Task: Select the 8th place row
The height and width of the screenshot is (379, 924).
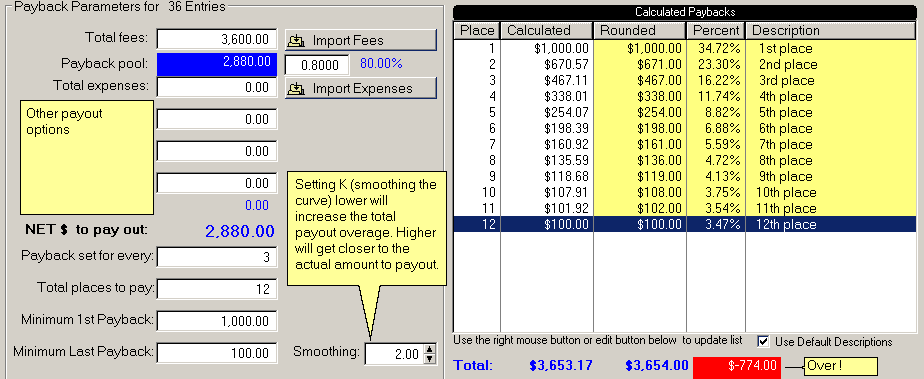Action: pyautogui.click(x=685, y=160)
